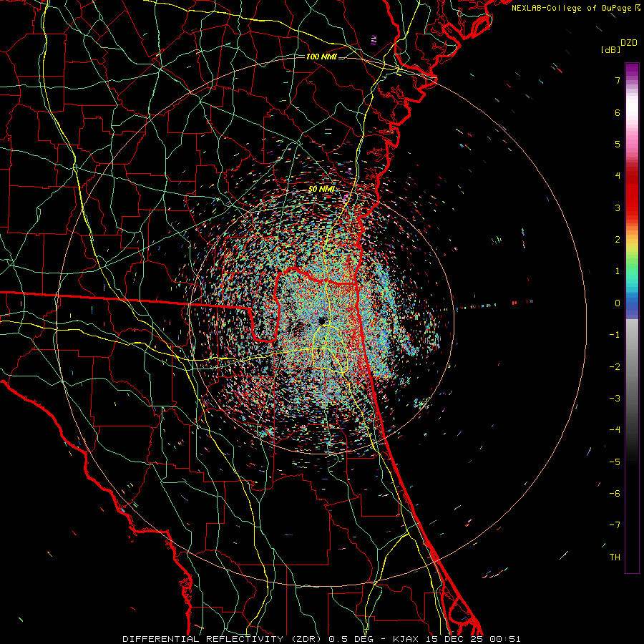Screen dimensions: 644x644
Task: Click the "[dB]" unit label
Action: [610, 49]
